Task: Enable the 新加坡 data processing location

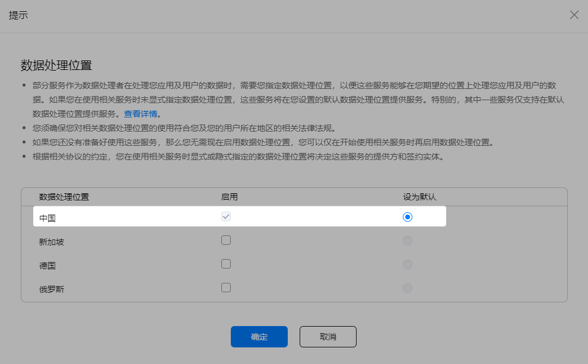Action: (226, 240)
